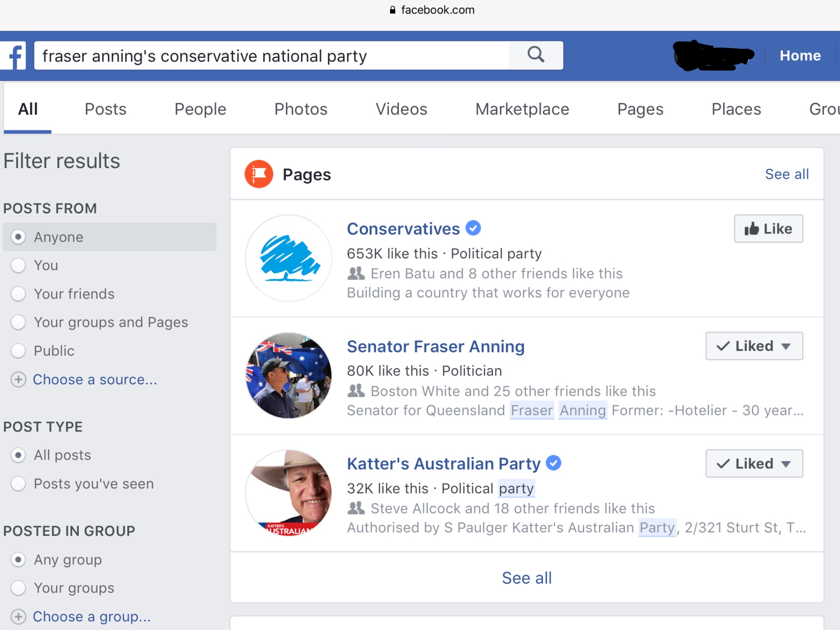Click the Home link in header
This screenshot has width=840, height=630.
click(800, 55)
